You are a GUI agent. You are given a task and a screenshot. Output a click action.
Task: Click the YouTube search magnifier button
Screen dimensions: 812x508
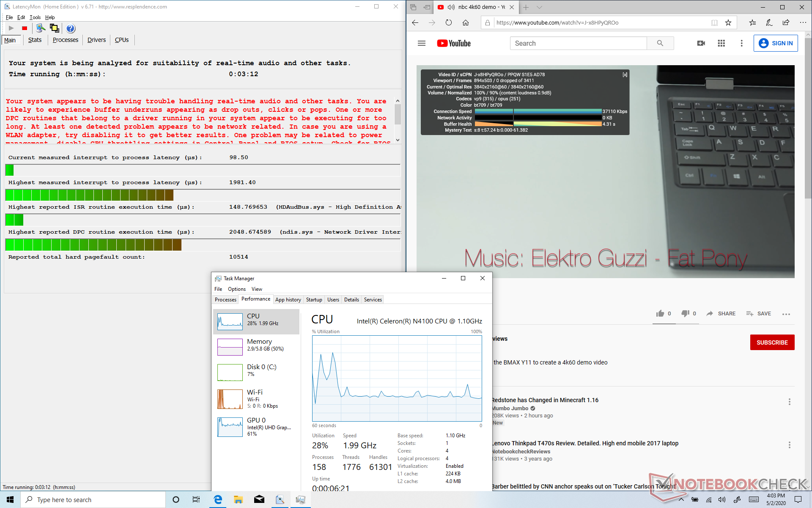pos(660,43)
